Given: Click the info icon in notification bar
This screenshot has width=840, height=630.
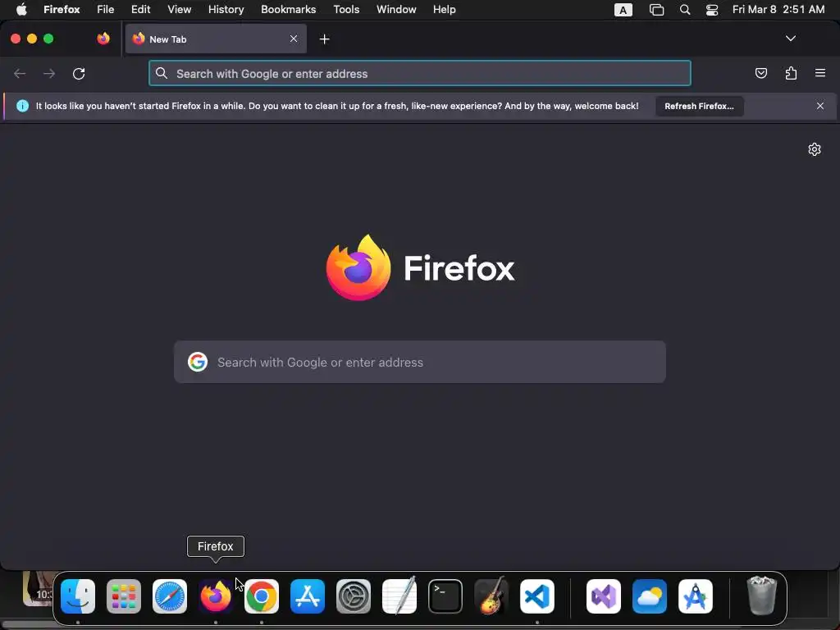Looking at the screenshot, I should (22, 106).
